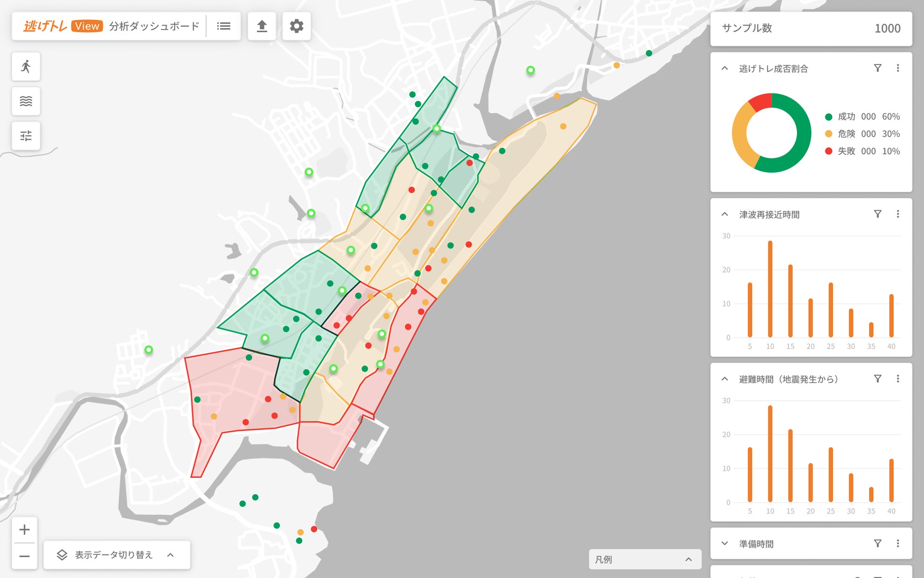This screenshot has width=924, height=578.
Task: Zoom in the map with plus button
Action: click(25, 529)
